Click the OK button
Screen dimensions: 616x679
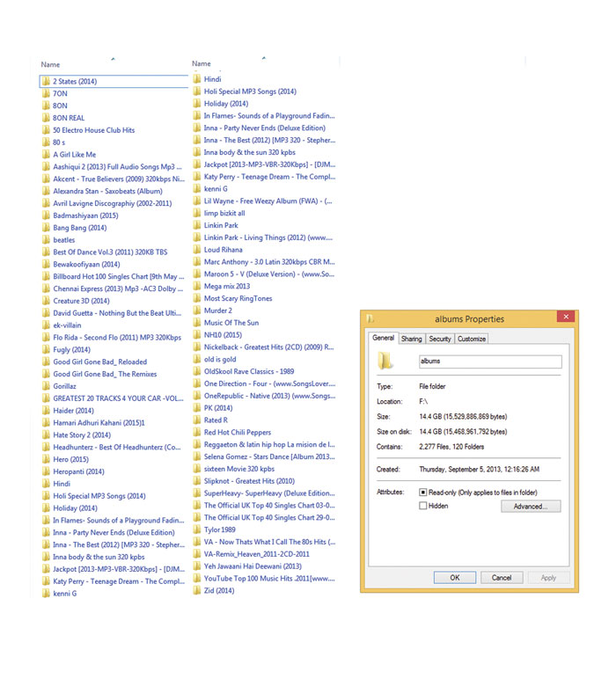click(x=455, y=578)
